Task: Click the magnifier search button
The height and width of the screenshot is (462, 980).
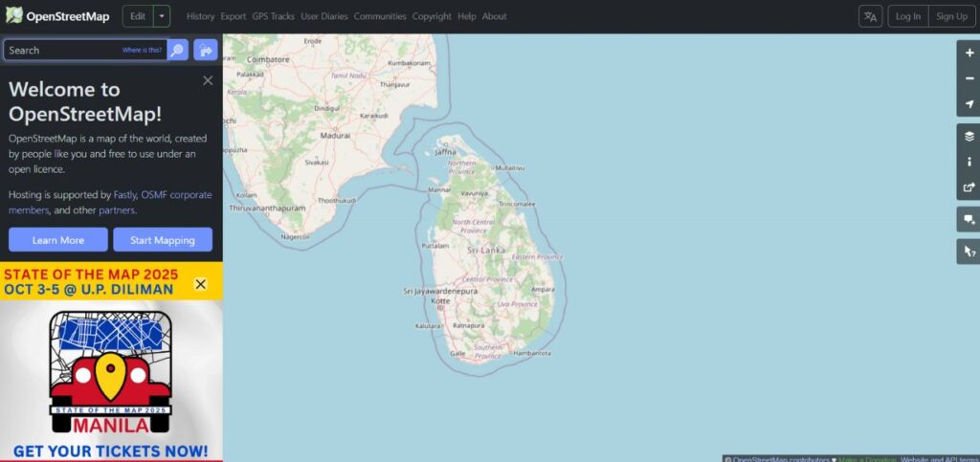Action: tap(177, 50)
